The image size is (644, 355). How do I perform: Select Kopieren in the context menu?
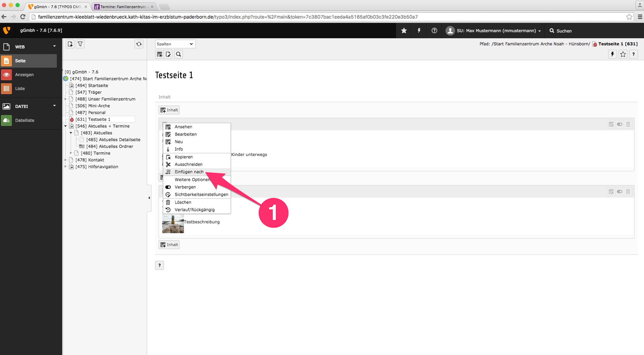click(184, 157)
